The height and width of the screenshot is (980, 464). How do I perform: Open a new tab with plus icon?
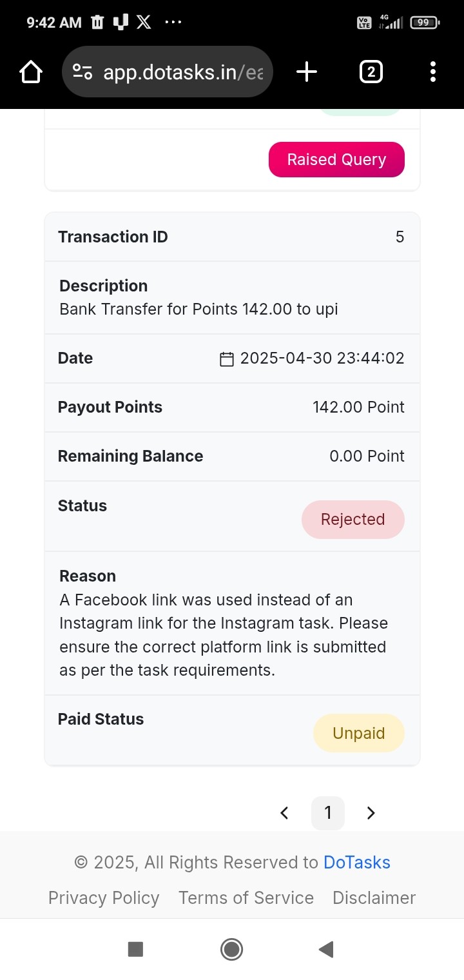[x=307, y=72]
